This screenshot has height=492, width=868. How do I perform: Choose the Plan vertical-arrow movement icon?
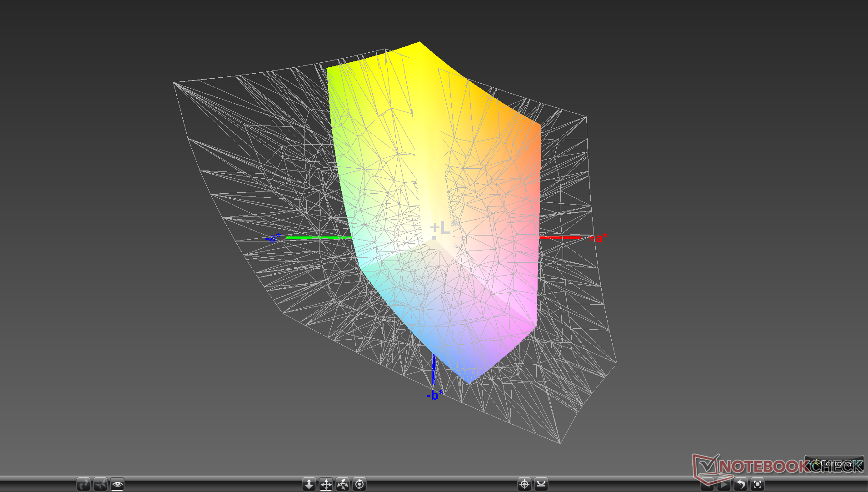point(309,484)
